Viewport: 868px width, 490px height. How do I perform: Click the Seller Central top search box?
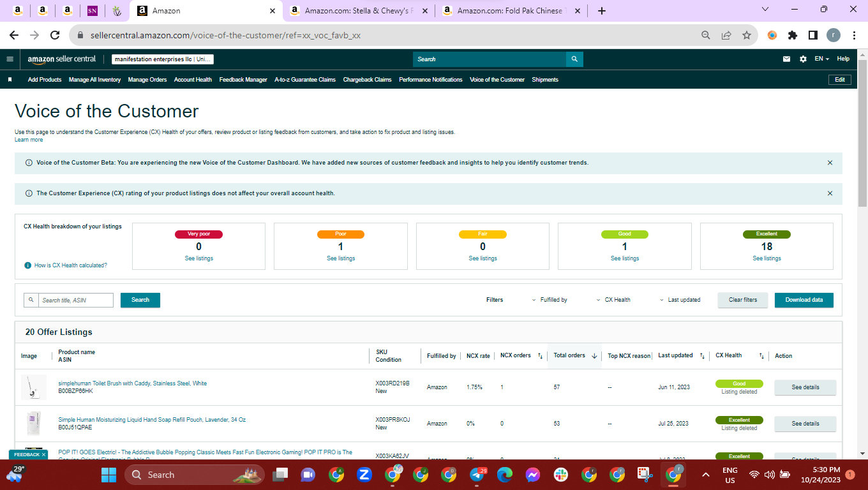click(490, 59)
